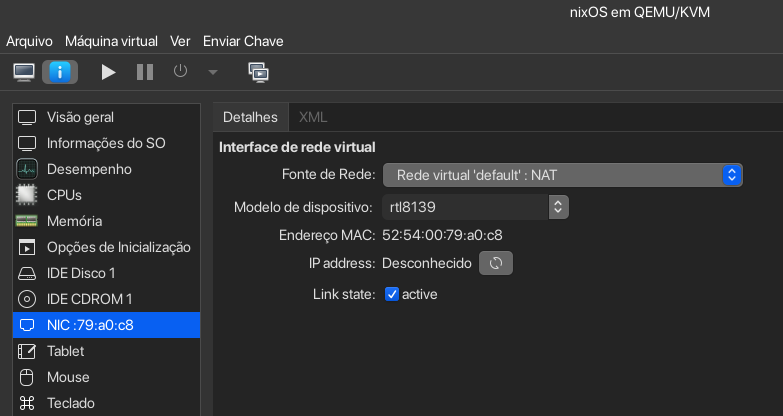Click the Desempenho graph icon
The image size is (783, 416).
coord(27,169)
